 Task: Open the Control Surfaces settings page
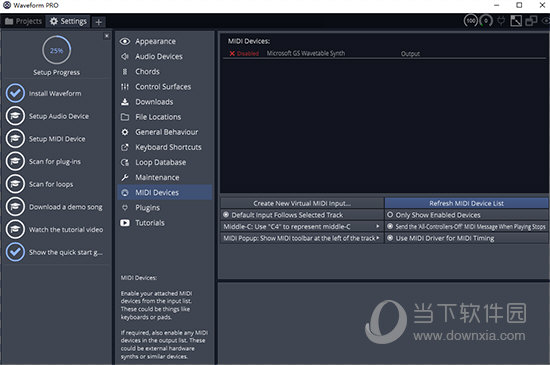(x=165, y=87)
